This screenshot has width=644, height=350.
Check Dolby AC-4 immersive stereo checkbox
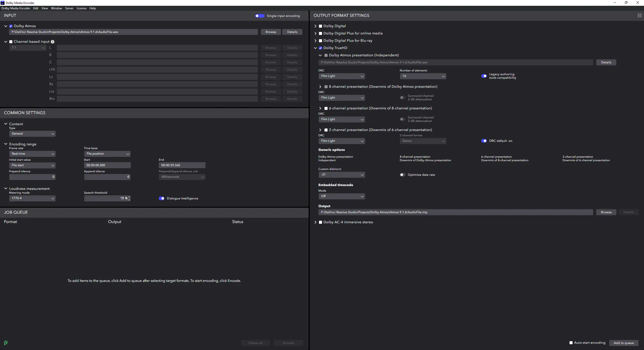320,222
